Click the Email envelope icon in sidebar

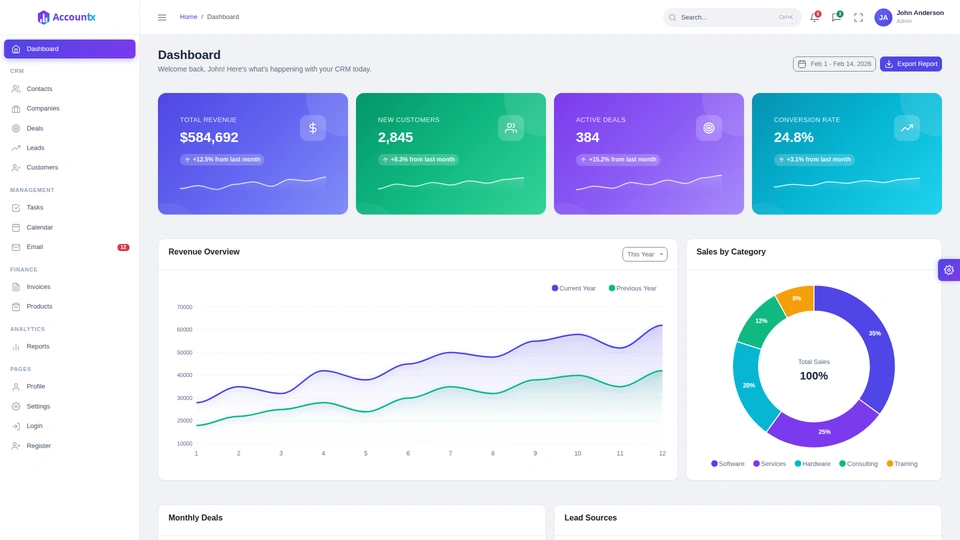[16, 247]
